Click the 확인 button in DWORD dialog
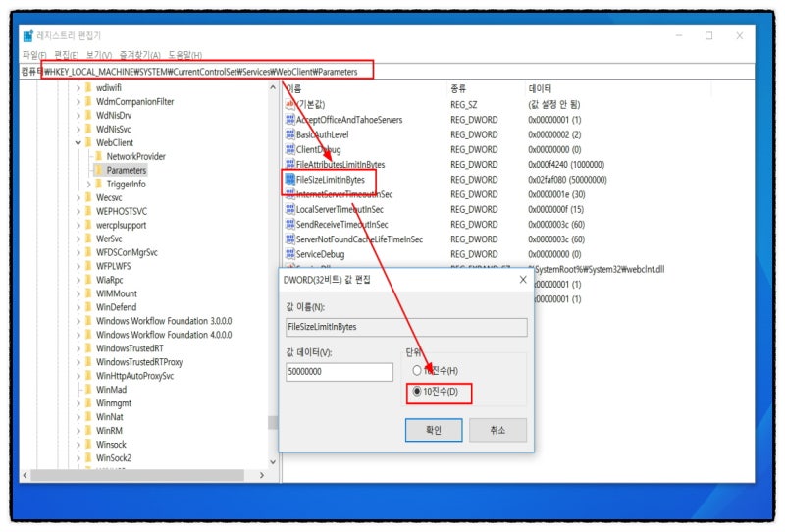The width and height of the screenshot is (785, 532). pos(434,430)
